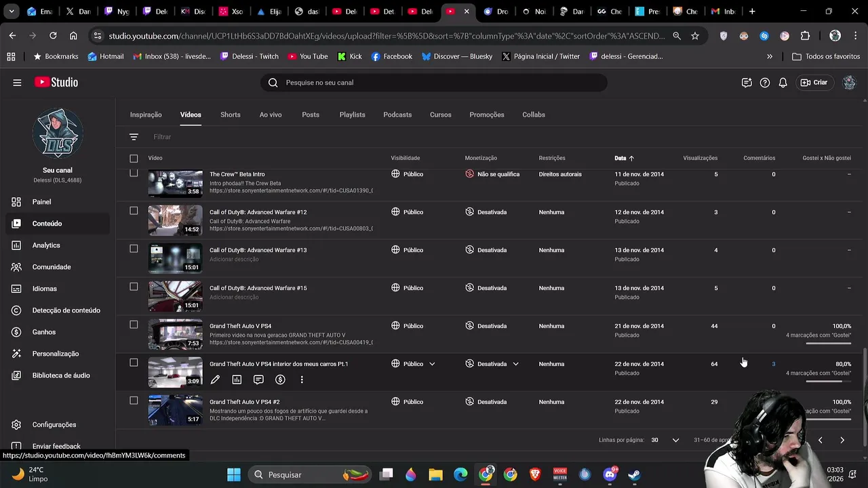Switch to the Inspiração tab
This screenshot has height=488, width=868.
[146, 115]
